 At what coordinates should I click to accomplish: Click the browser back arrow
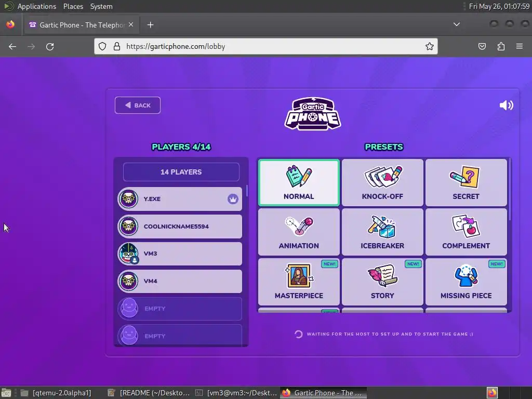[x=12, y=46]
